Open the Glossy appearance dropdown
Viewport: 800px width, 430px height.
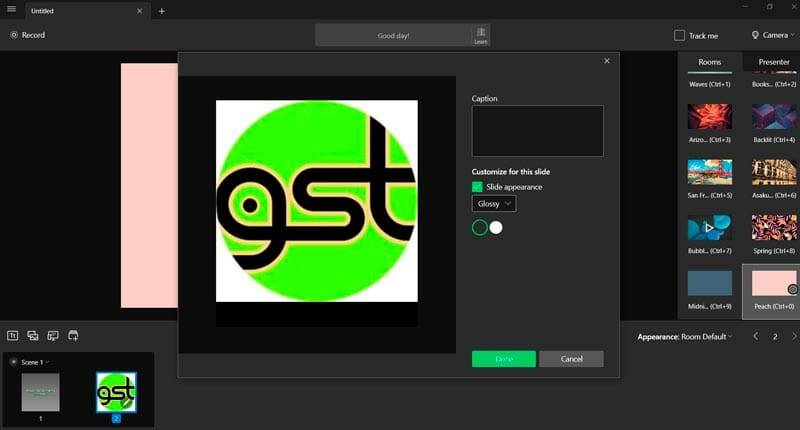click(494, 204)
